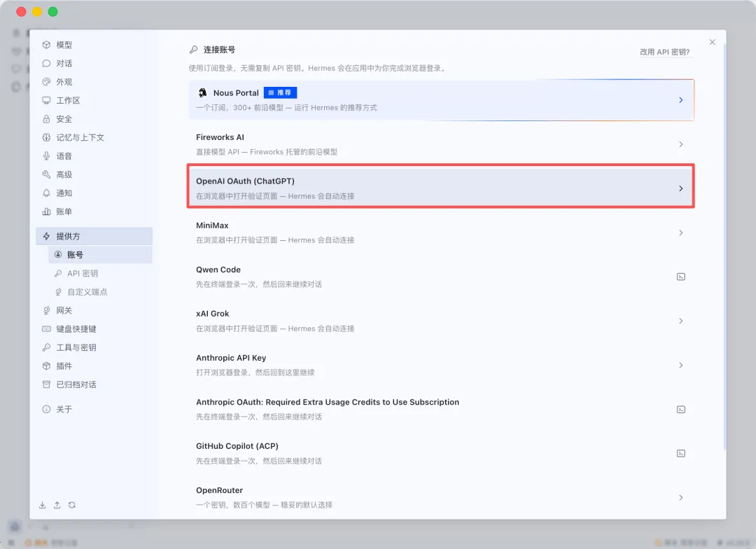Open the 模型 settings section

tap(94, 45)
